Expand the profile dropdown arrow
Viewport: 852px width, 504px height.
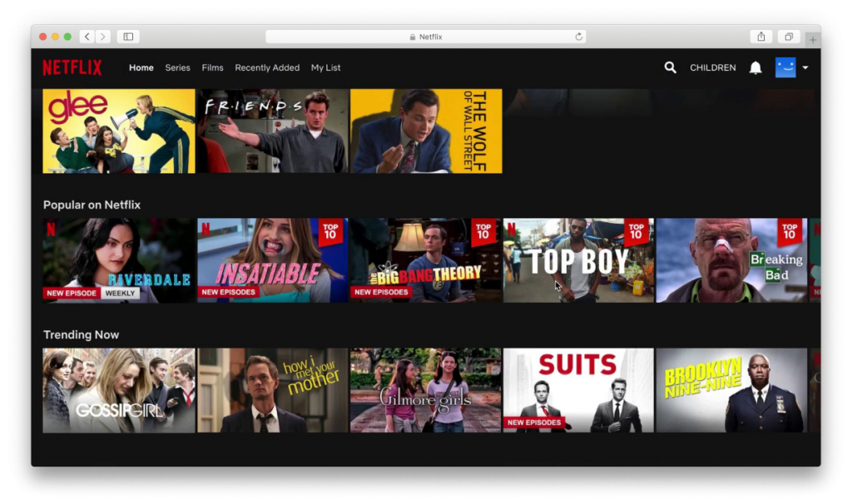tap(805, 67)
